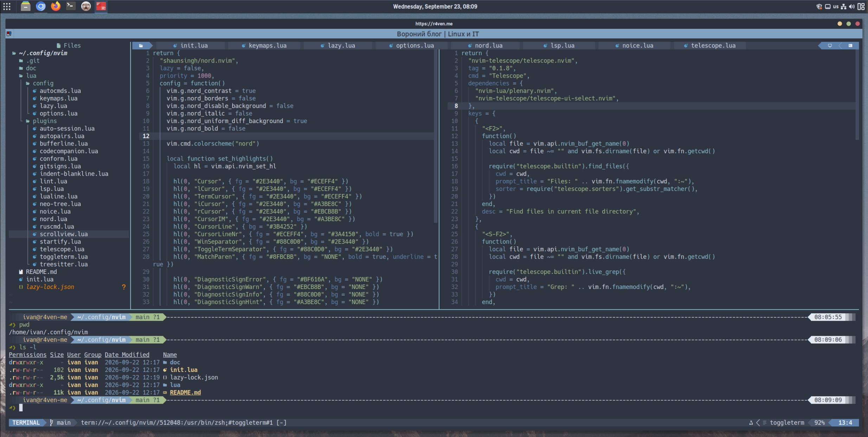Launch the file manager from the top panel
Image resolution: width=868 pixels, height=437 pixels.
click(x=25, y=6)
